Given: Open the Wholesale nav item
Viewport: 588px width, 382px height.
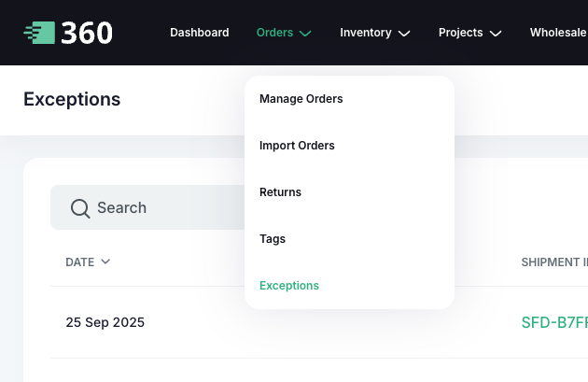Looking at the screenshot, I should tap(558, 33).
